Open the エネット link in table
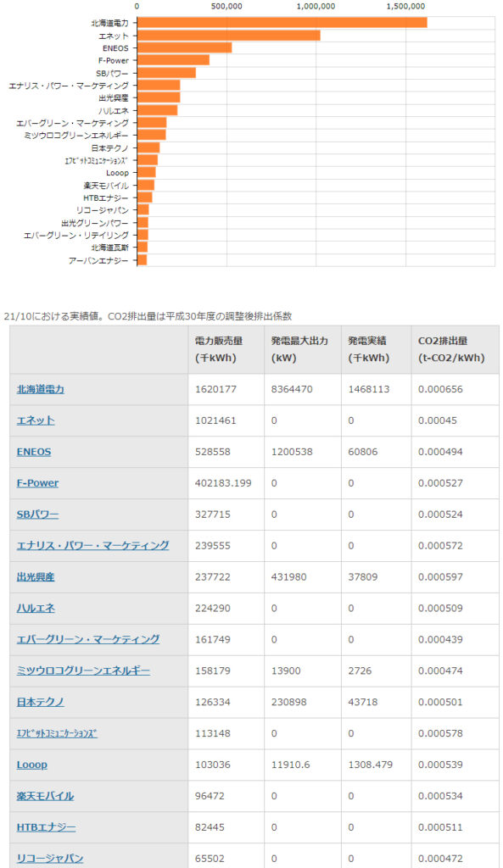The image size is (503, 868). [x=36, y=420]
